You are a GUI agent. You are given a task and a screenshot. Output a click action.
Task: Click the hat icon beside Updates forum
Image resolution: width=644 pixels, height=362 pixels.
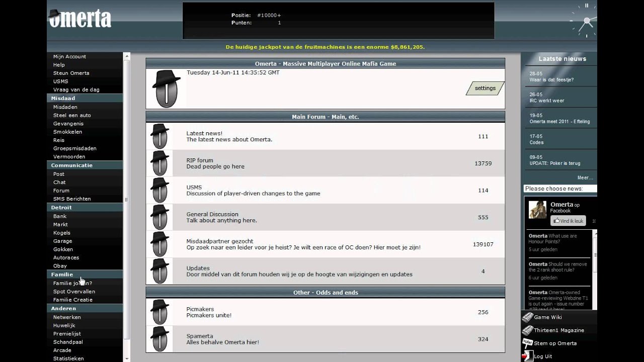(159, 271)
